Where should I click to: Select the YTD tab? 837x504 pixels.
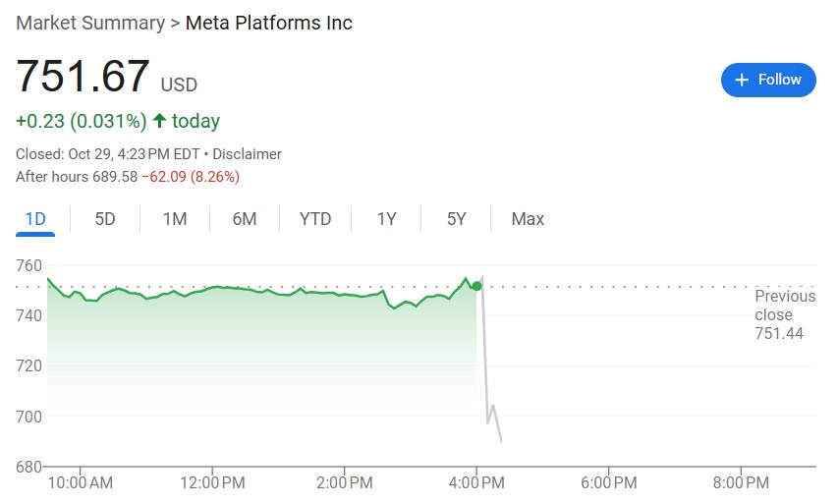coord(315,219)
